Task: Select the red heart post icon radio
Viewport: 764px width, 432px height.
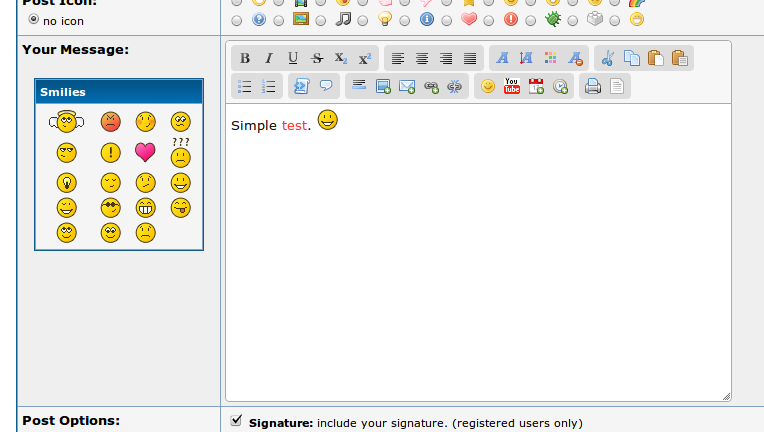Action: click(447, 19)
